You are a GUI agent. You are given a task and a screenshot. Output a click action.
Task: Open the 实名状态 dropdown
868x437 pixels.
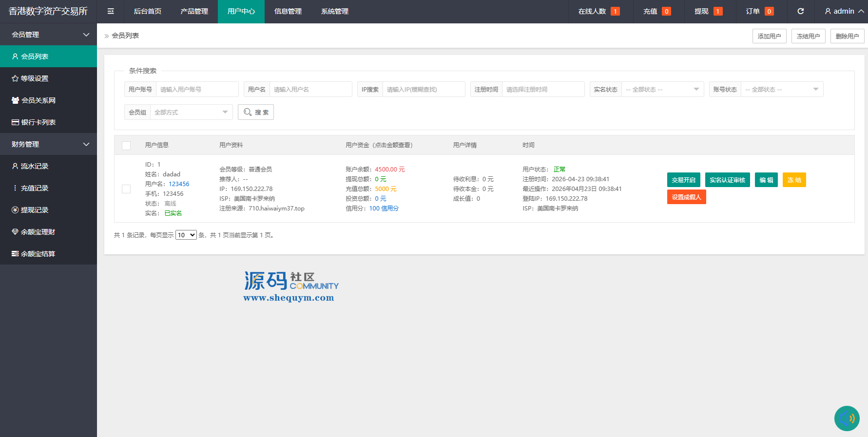662,90
